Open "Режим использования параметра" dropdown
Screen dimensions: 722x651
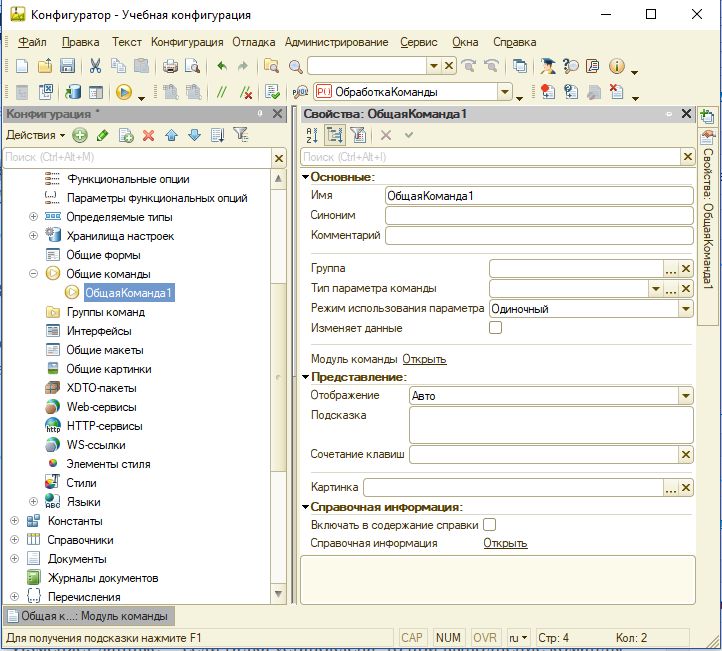(x=685, y=309)
